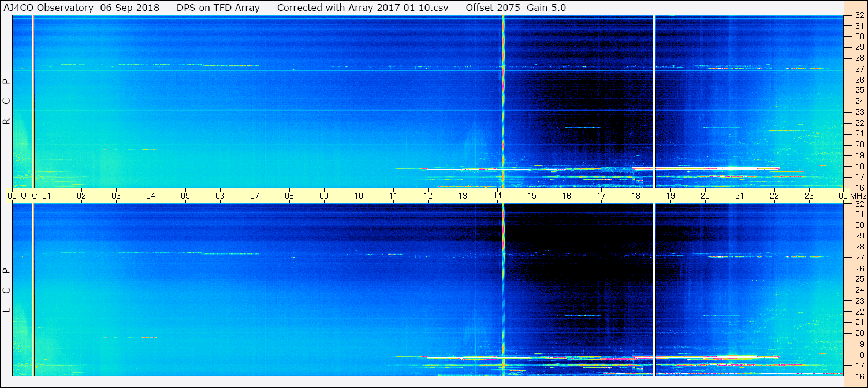Screen dimensions: 868x388
Task: Click the 14 hour label on time axis
Action: click(x=497, y=196)
